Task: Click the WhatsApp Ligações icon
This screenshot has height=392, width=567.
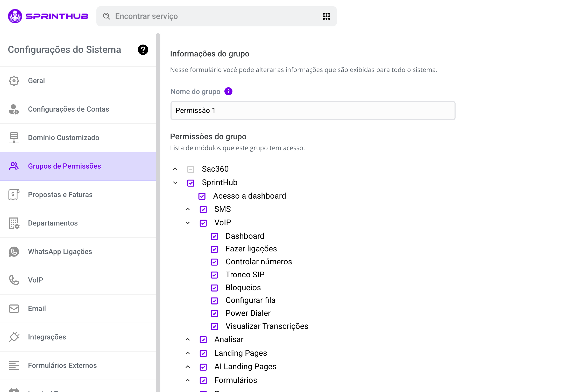Action: coord(14,252)
